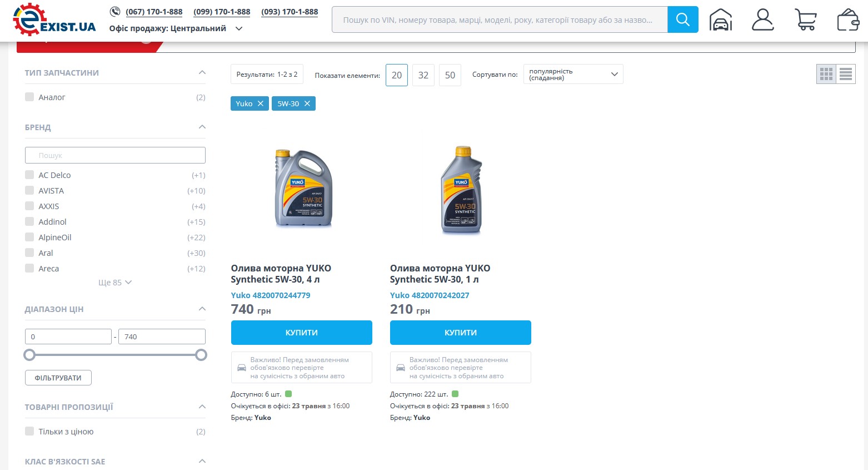This screenshot has height=470, width=868.
Task: Click the 210 грн price
Action: 410,309
